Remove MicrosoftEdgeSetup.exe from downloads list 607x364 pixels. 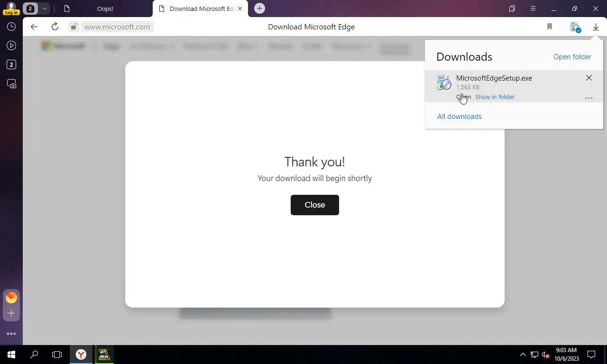(x=589, y=78)
